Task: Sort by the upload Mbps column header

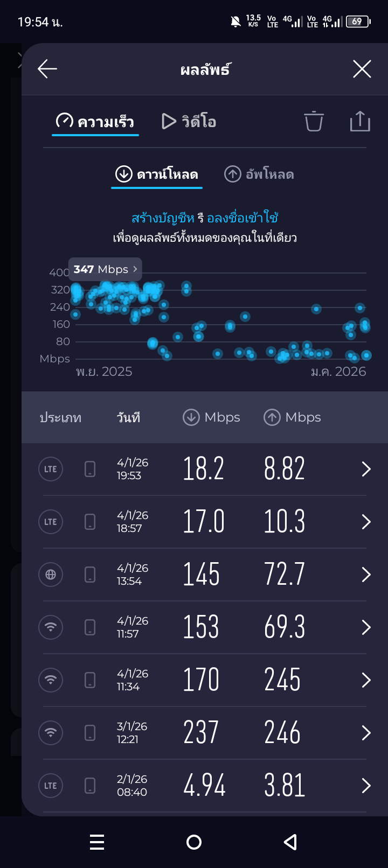Action: coord(292,417)
